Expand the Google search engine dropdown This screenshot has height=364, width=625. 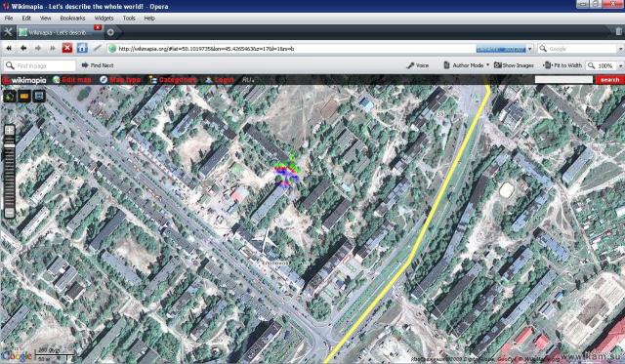pos(621,49)
